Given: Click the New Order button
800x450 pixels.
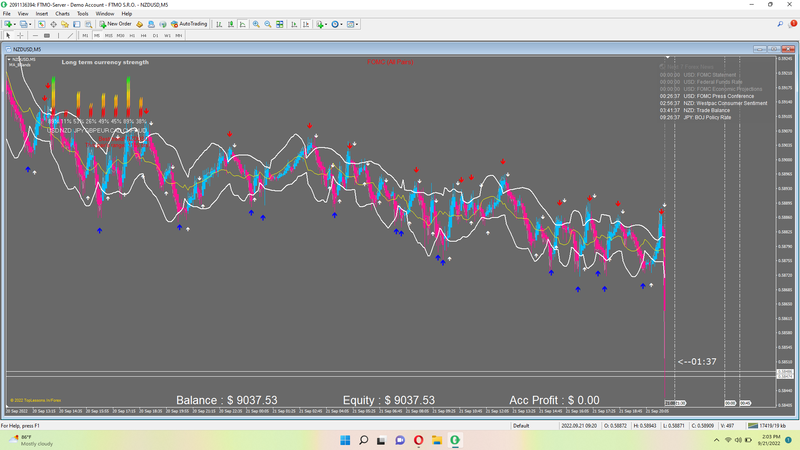Looking at the screenshot, I should 116,23.
